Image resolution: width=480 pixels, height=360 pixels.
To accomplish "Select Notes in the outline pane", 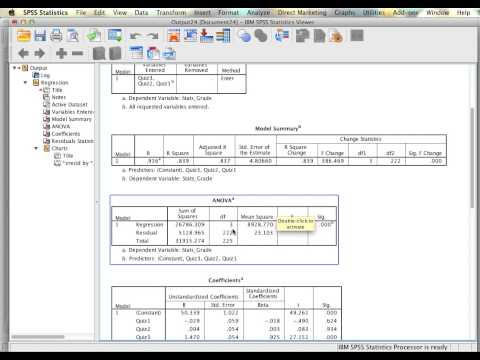I will 59,97.
